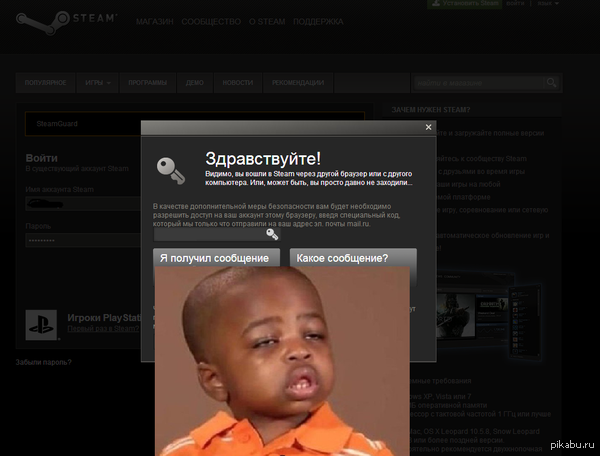Focus the store search field
The width and height of the screenshot is (600, 456).
[x=478, y=83]
